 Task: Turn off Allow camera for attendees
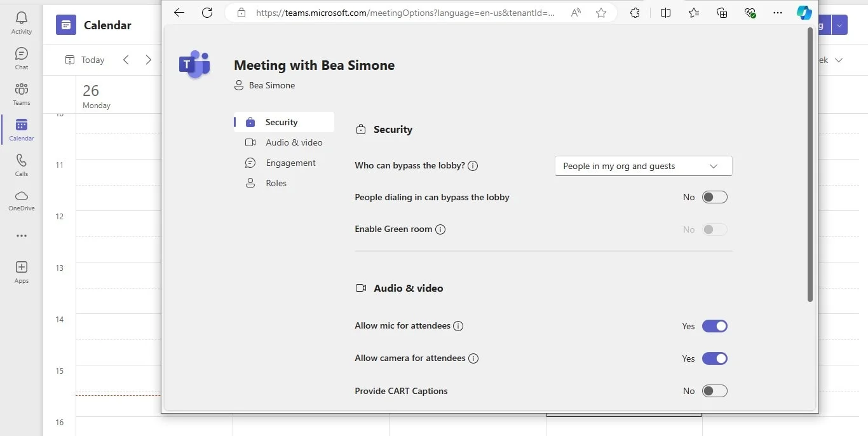[x=715, y=358]
